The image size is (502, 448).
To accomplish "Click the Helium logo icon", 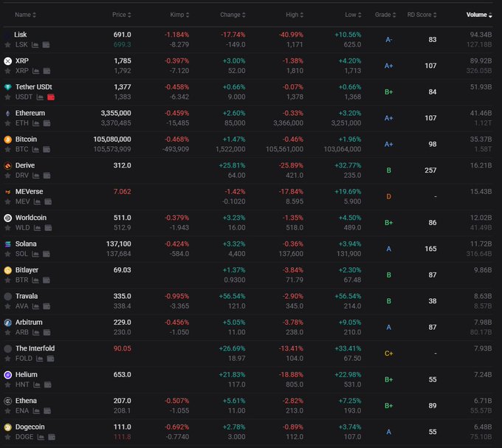I will 7,375.
